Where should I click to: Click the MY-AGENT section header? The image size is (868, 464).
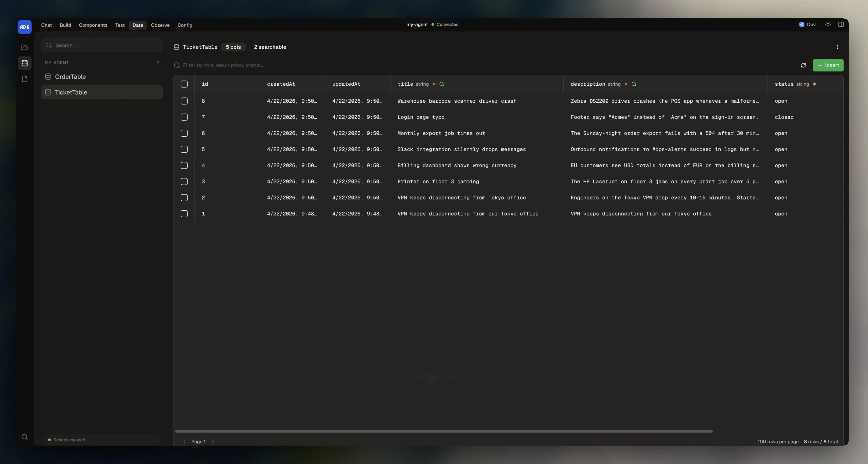click(x=57, y=63)
